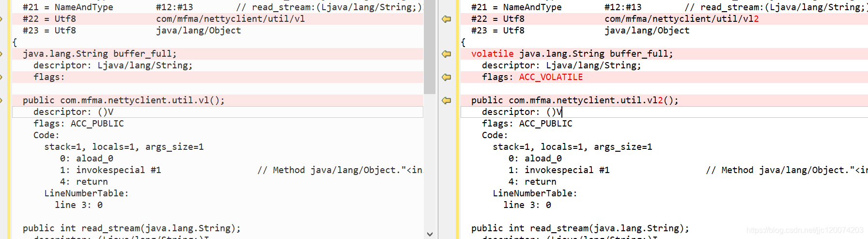Click 'stack=1, locals=1, args_size=1' in left pane
This screenshot has width=868, height=239.
coord(124,147)
